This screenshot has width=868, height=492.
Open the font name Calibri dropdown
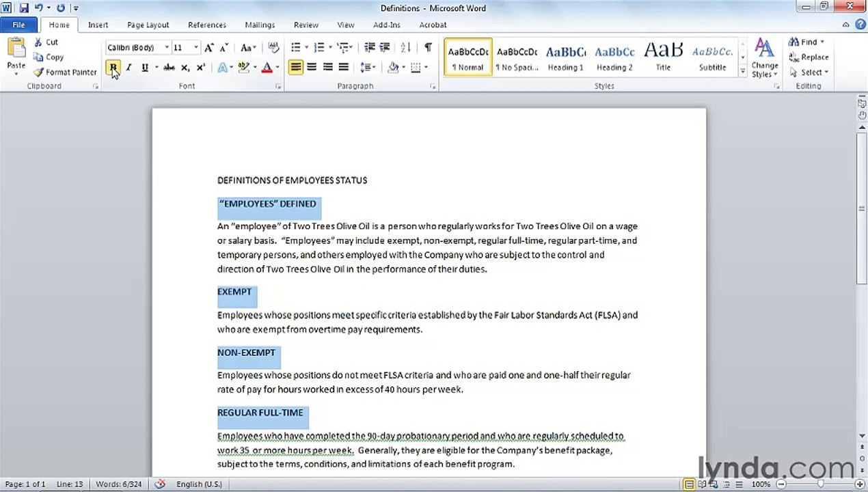point(167,47)
